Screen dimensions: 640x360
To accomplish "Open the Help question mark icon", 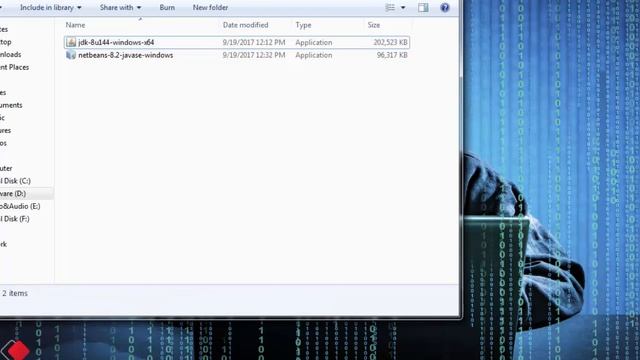I will click(444, 7).
